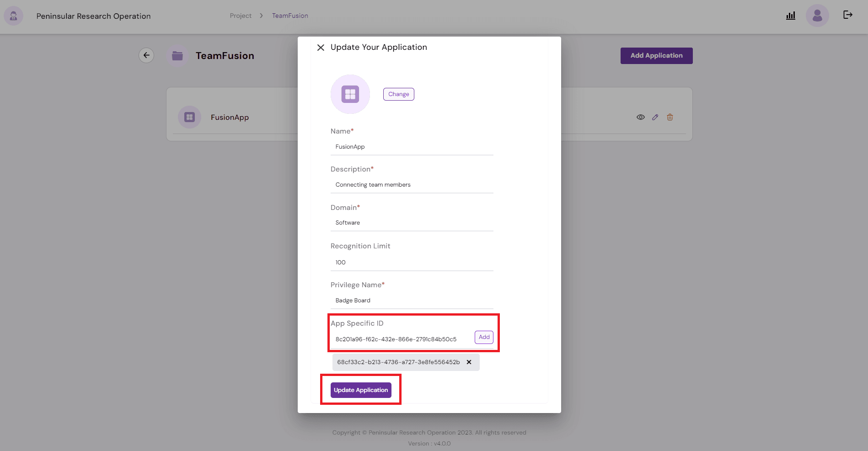The height and width of the screenshot is (451, 868).
Task: Click the Add Application button
Action: [x=656, y=56]
